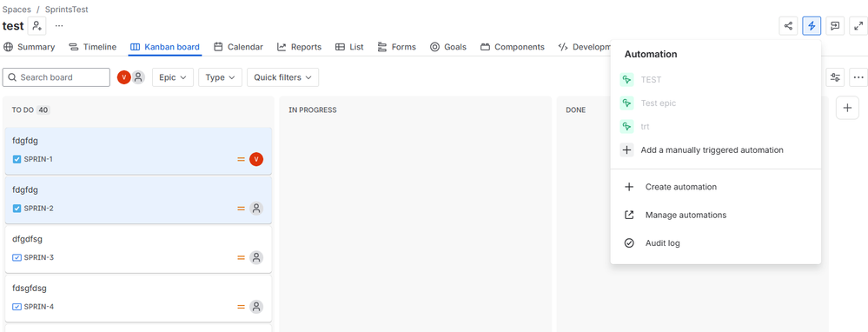This screenshot has height=332, width=868.
Task: Click the add people icon next to test
Action: coord(36,25)
